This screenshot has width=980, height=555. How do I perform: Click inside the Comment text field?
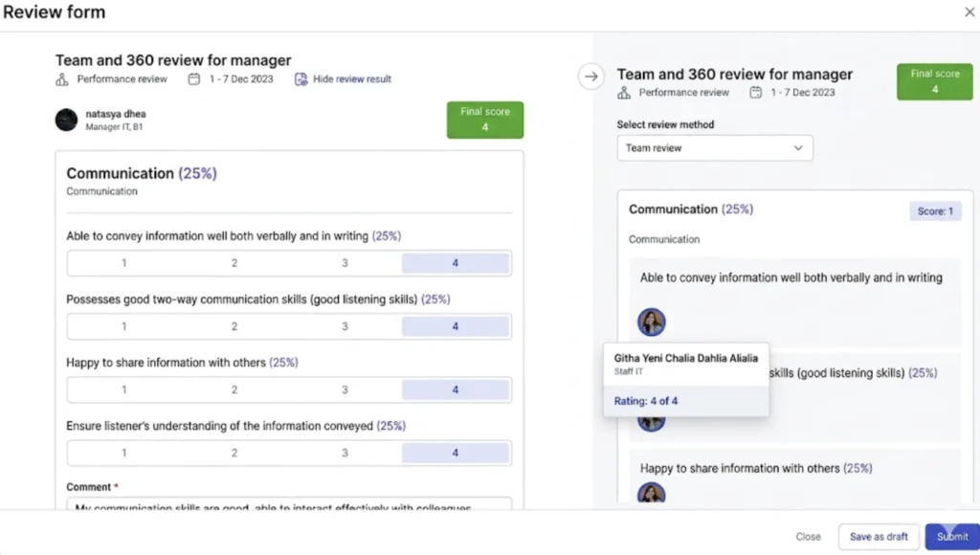tap(287, 505)
